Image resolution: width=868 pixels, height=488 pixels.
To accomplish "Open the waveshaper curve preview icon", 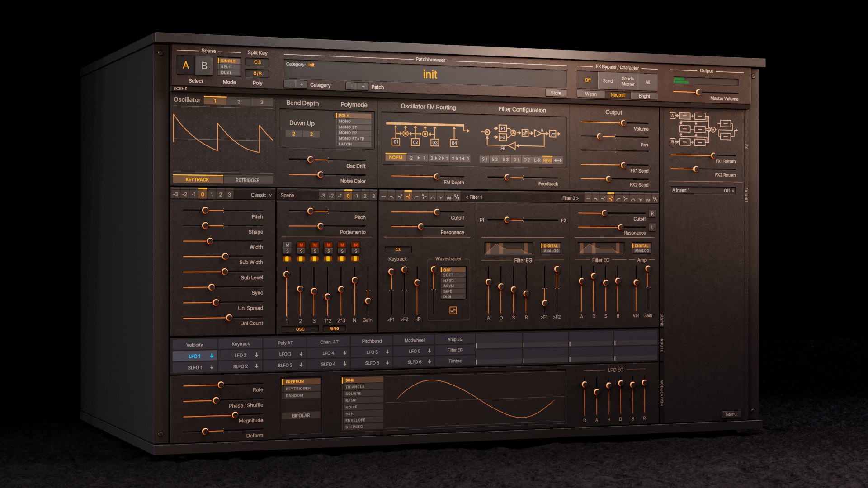I will 453,311.
